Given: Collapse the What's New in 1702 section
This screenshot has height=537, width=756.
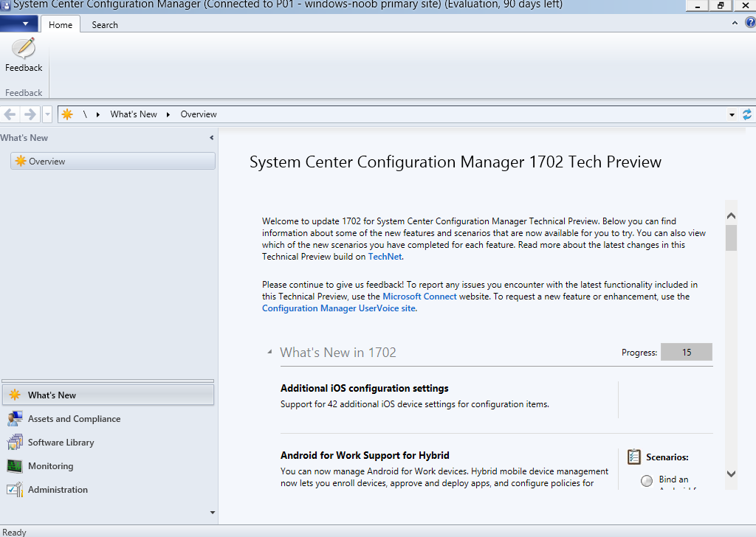Looking at the screenshot, I should 269,352.
